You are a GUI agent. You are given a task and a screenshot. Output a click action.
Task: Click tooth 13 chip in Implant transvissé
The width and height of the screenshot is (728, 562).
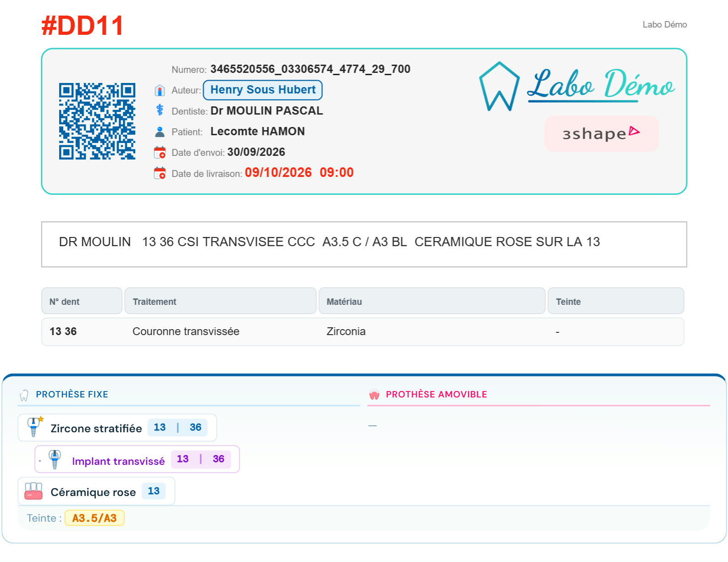182,459
